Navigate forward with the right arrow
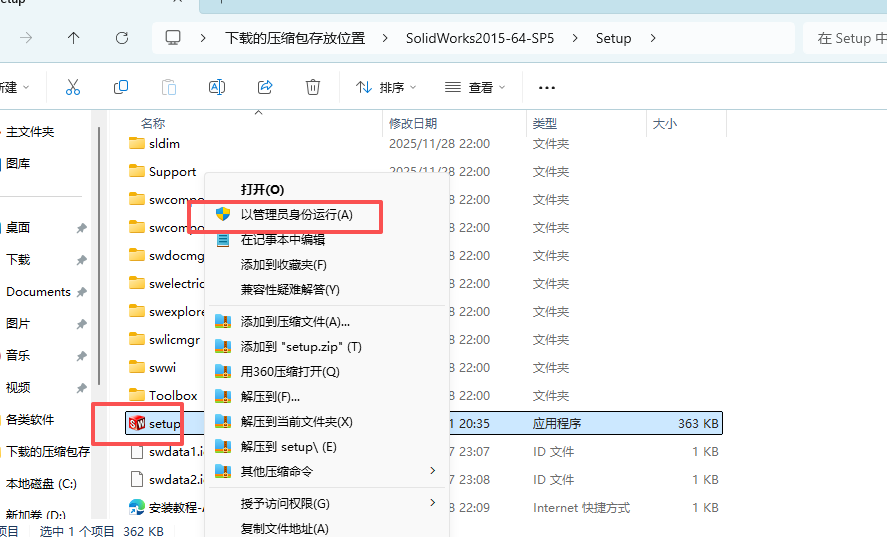The image size is (887, 537). click(x=26, y=38)
